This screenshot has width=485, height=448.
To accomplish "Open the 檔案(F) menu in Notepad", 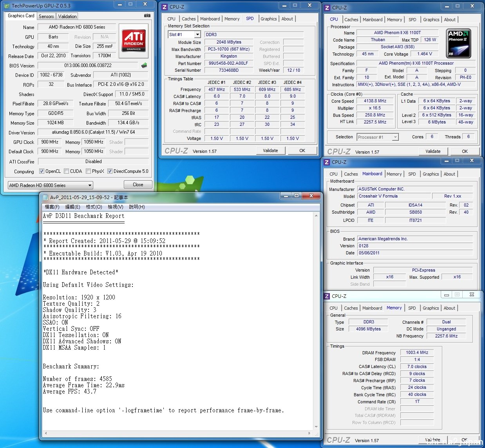I will [52, 207].
